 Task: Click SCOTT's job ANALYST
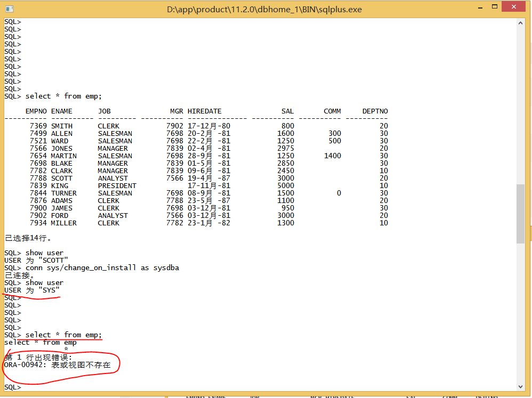[113, 178]
